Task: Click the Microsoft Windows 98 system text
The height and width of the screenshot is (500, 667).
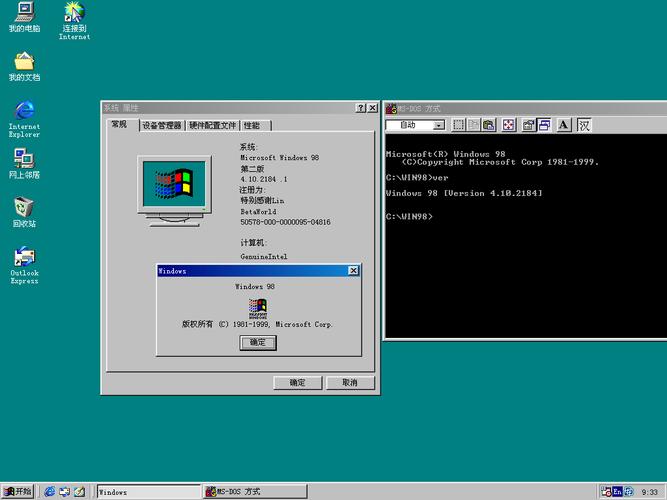Action: pyautogui.click(x=279, y=157)
